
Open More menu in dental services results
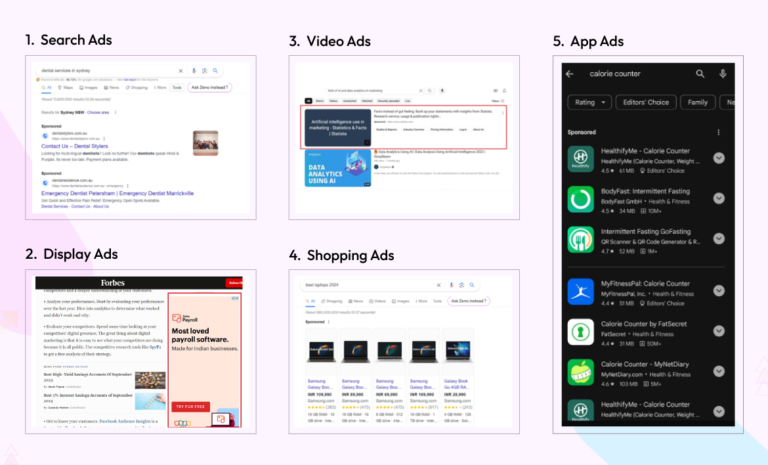coord(160,88)
